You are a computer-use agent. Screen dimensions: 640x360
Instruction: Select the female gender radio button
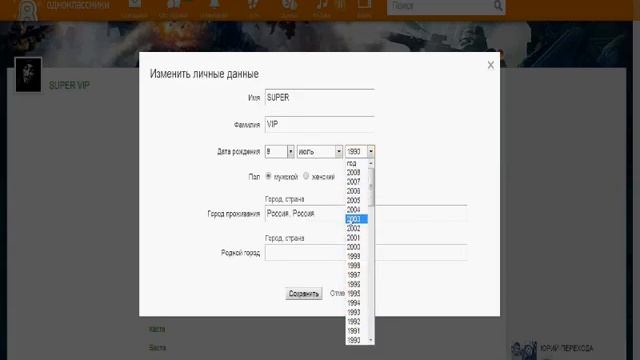(x=306, y=176)
